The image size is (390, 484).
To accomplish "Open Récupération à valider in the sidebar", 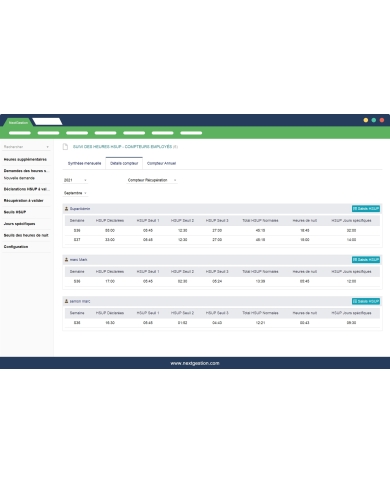I will coord(24,201).
